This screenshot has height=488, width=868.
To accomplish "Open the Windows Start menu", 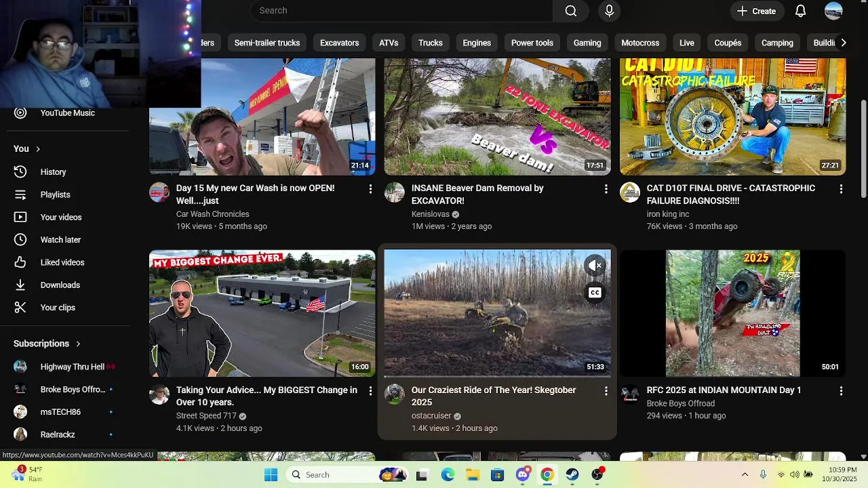I will click(x=271, y=474).
